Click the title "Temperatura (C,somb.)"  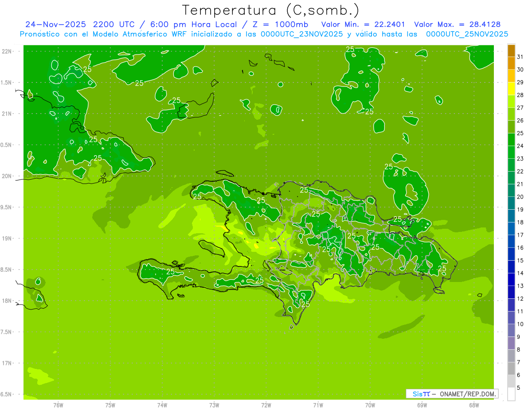pyautogui.click(x=270, y=11)
